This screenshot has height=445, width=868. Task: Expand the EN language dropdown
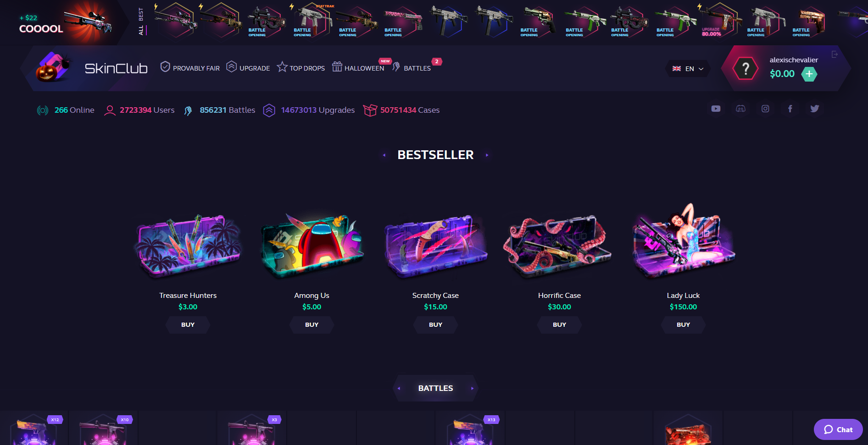click(x=688, y=69)
